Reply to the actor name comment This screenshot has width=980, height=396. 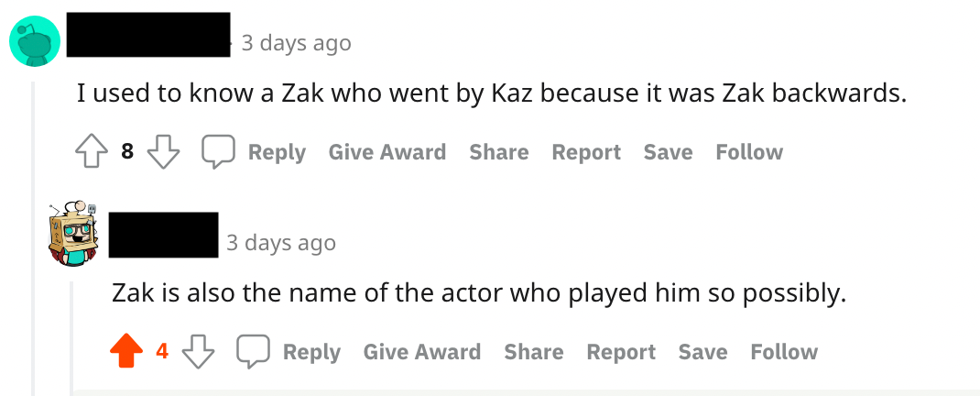(x=311, y=352)
